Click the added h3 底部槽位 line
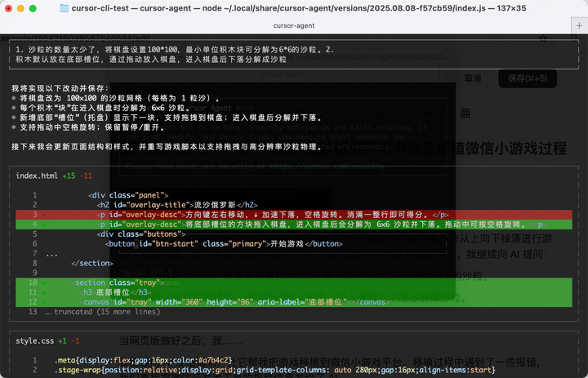Screen dimensions: 588x378 294,292
